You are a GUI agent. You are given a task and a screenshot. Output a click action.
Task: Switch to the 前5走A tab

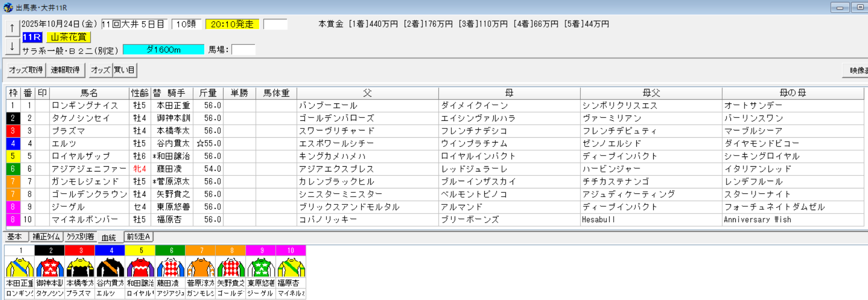point(139,237)
